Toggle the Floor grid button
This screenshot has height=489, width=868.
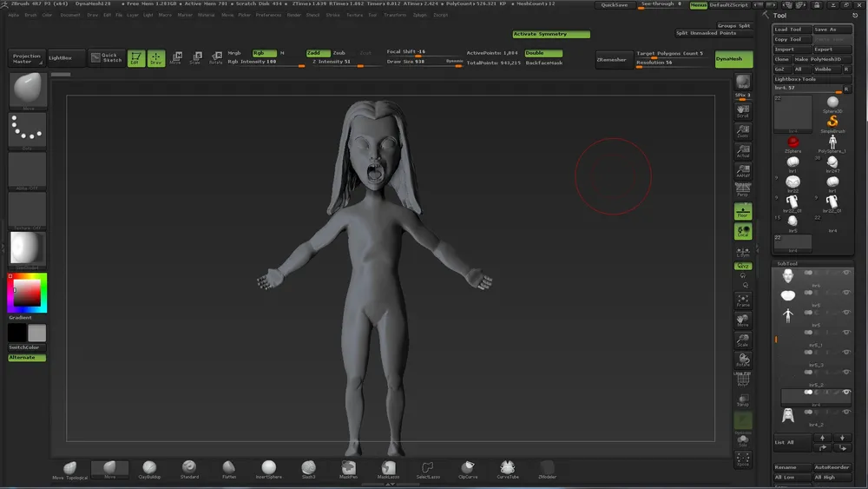click(742, 211)
